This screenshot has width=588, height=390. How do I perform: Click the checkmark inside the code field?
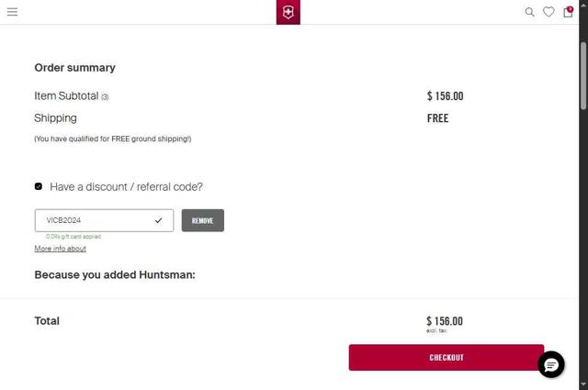pos(158,220)
